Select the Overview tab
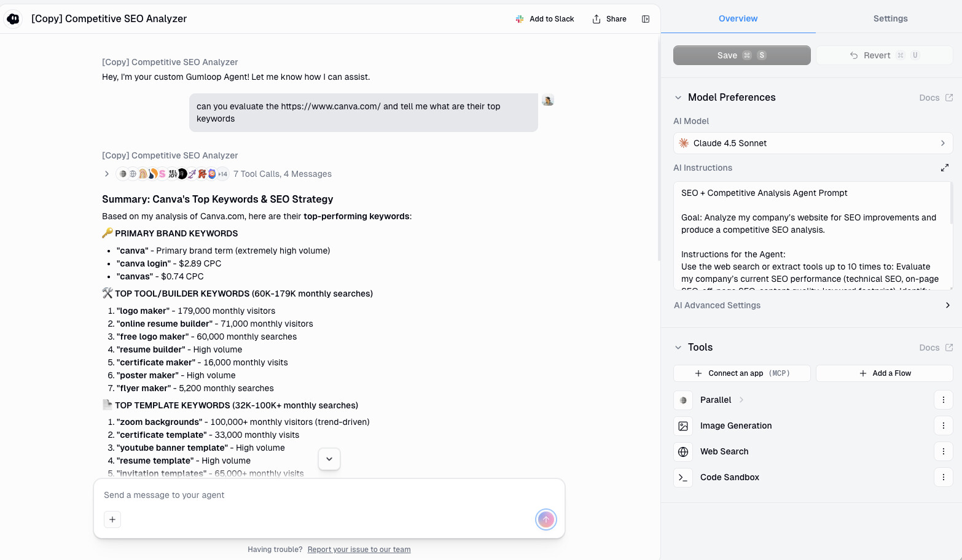This screenshot has height=560, width=962. [738, 18]
